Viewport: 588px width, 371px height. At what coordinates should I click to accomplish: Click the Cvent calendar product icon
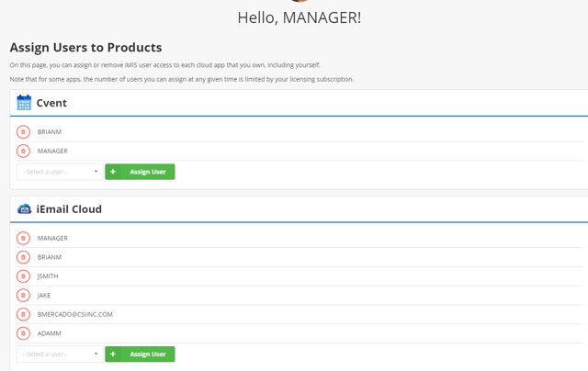(24, 103)
